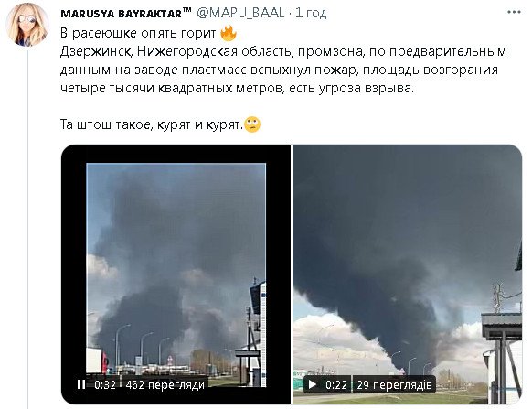This screenshot has height=409, width=532.
Task: Click the tweet line "В расеюшке опять горит"
Action: pyautogui.click(x=140, y=33)
